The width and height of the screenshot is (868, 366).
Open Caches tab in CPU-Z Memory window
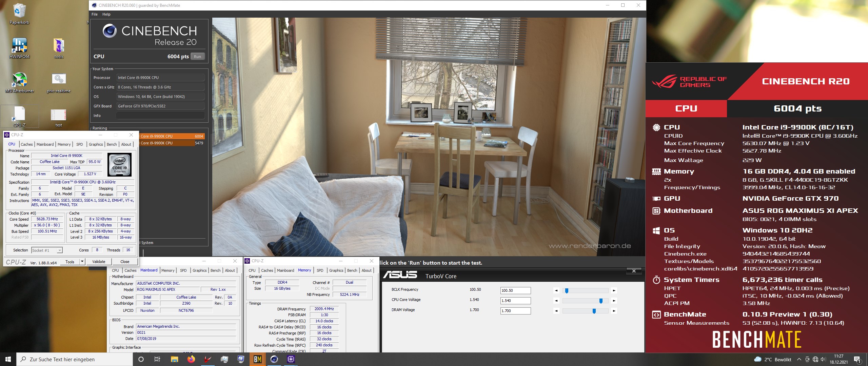point(267,270)
